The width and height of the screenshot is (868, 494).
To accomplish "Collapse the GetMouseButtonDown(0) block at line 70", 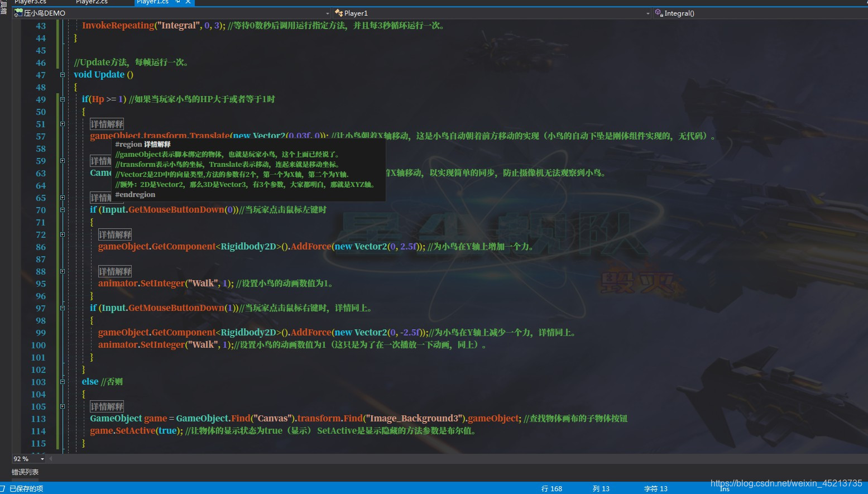I will (x=63, y=210).
